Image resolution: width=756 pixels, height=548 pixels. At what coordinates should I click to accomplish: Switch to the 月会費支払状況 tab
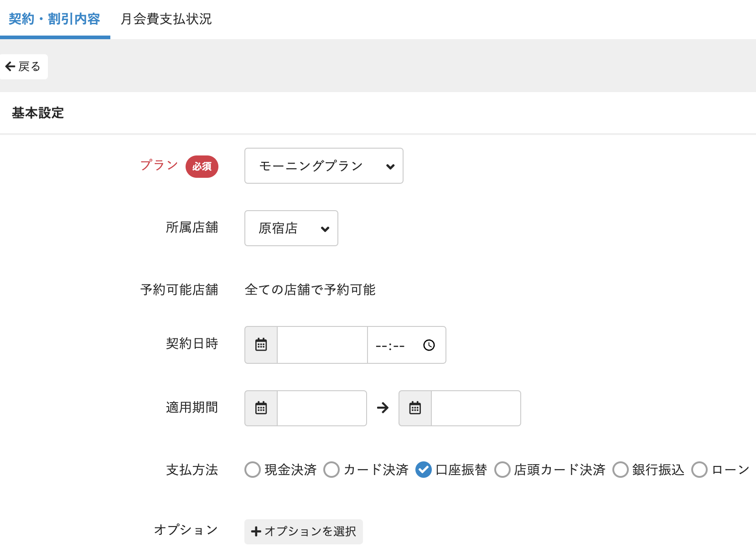point(166,19)
